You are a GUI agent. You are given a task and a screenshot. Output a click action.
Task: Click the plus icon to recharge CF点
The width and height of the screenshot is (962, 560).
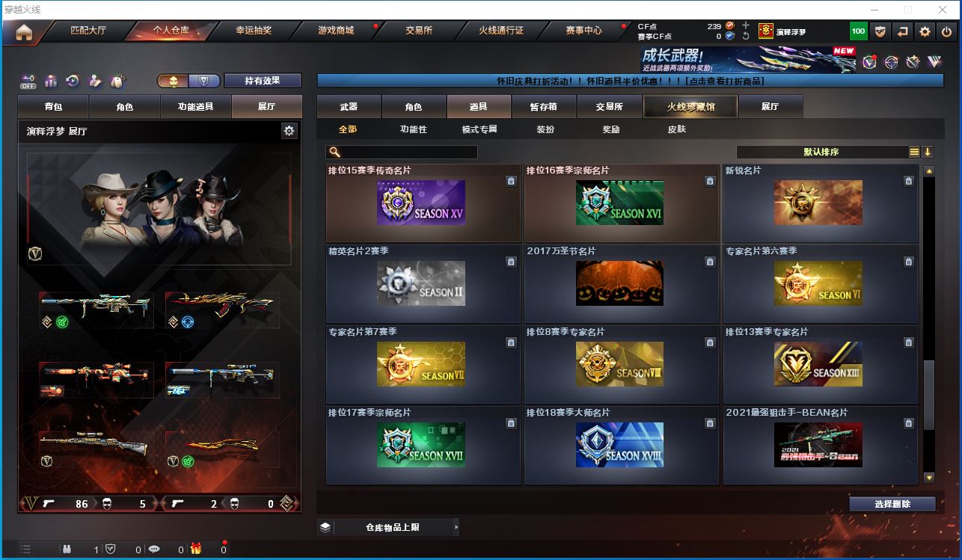tap(746, 25)
